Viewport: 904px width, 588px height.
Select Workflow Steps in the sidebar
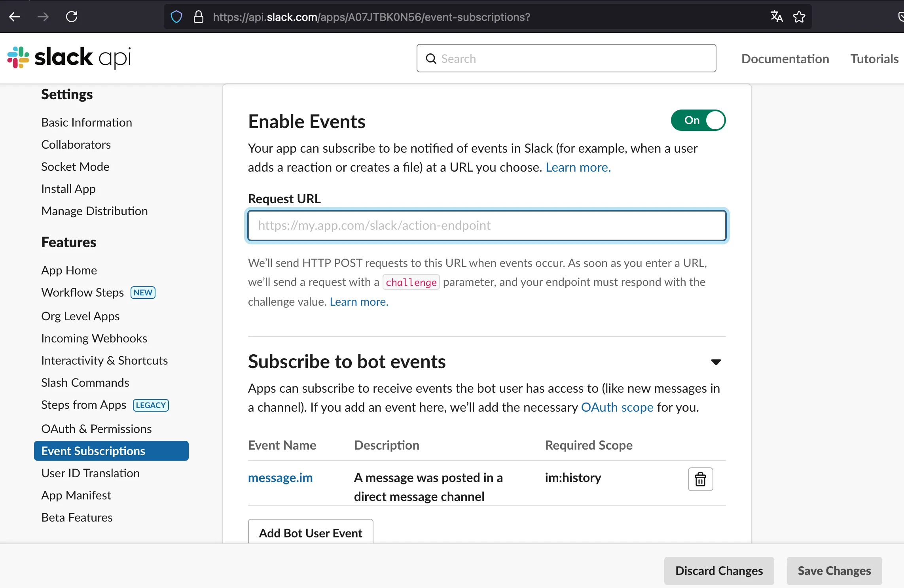tap(82, 292)
